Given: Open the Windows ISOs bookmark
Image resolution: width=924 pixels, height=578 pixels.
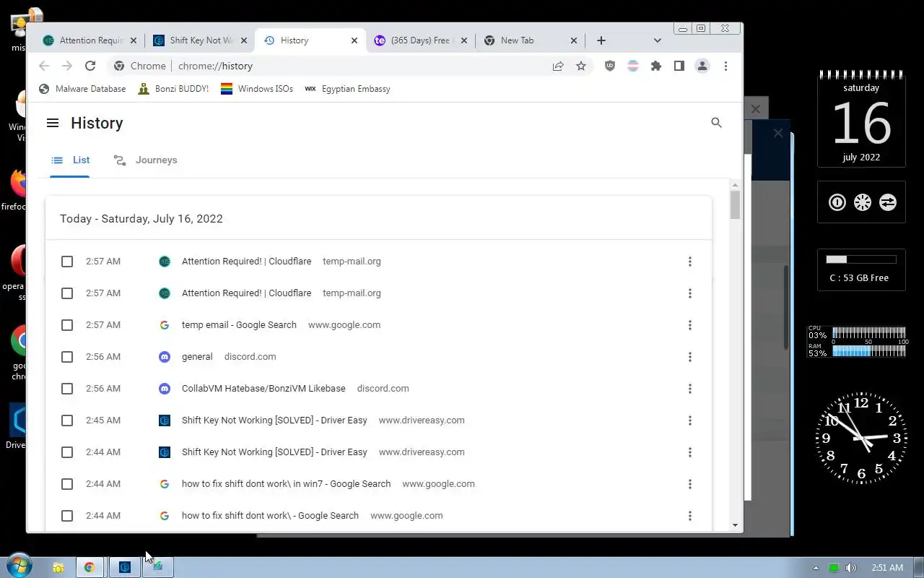Looking at the screenshot, I should [257, 89].
